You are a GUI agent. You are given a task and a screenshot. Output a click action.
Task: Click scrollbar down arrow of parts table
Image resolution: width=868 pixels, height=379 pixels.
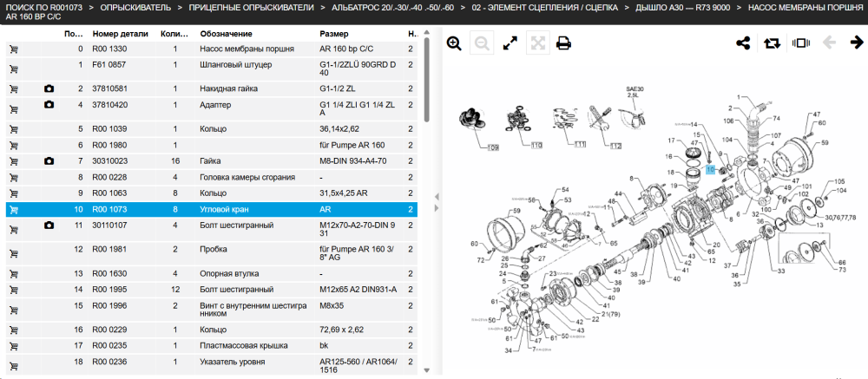[x=427, y=370]
